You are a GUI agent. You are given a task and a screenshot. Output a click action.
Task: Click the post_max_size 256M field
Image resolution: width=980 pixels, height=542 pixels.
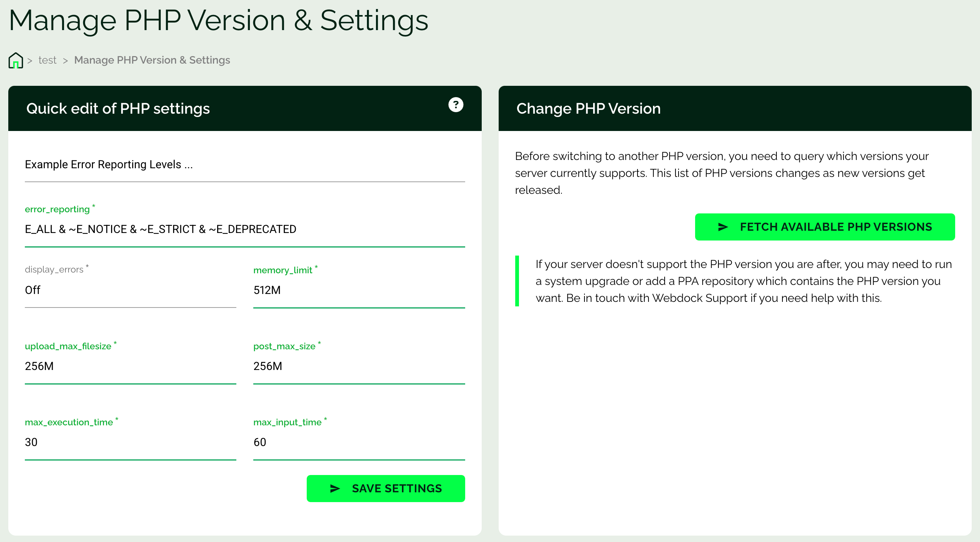click(x=358, y=366)
